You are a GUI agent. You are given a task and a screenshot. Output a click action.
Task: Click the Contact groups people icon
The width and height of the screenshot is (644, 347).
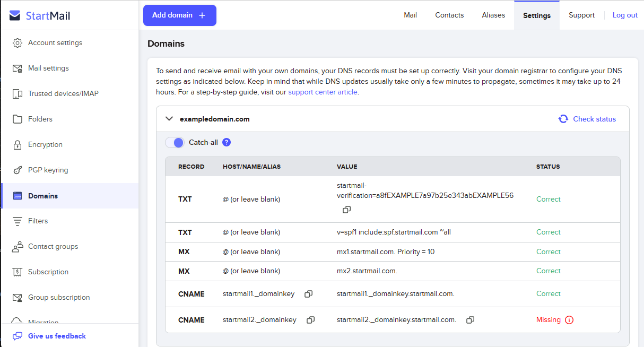click(x=18, y=247)
